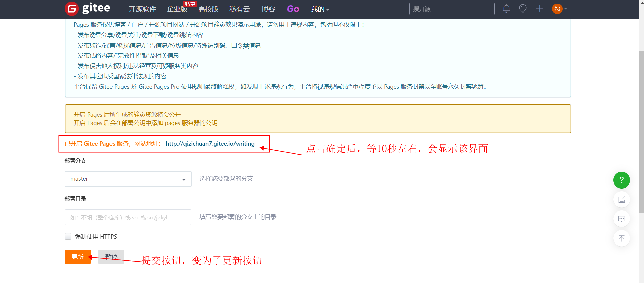The height and width of the screenshot is (283, 644).
Task: Click the text 已开启 Gitee Pages 服务
Action: click(96, 144)
